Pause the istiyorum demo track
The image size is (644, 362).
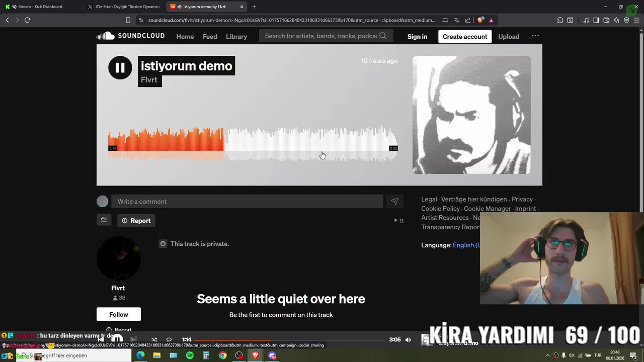[x=120, y=67]
